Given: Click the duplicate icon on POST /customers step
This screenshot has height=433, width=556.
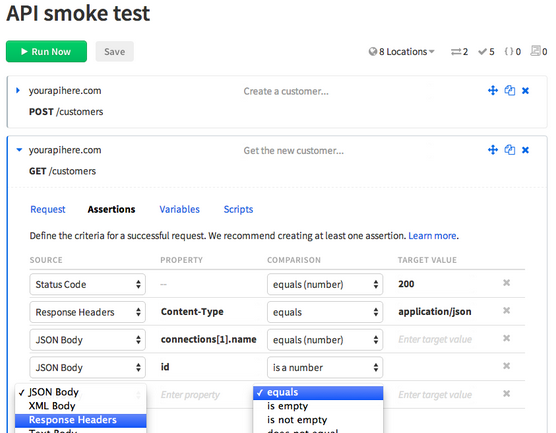Looking at the screenshot, I should (x=510, y=91).
